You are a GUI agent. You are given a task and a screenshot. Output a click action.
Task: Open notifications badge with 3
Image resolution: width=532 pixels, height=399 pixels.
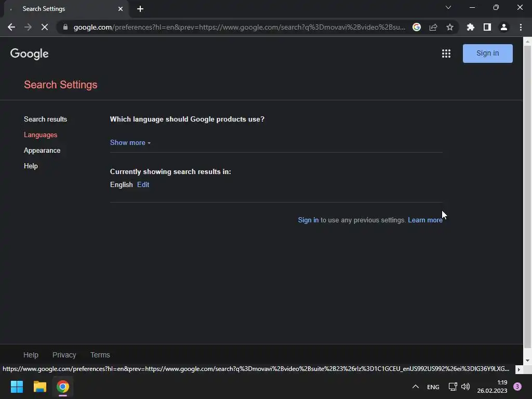click(x=517, y=387)
